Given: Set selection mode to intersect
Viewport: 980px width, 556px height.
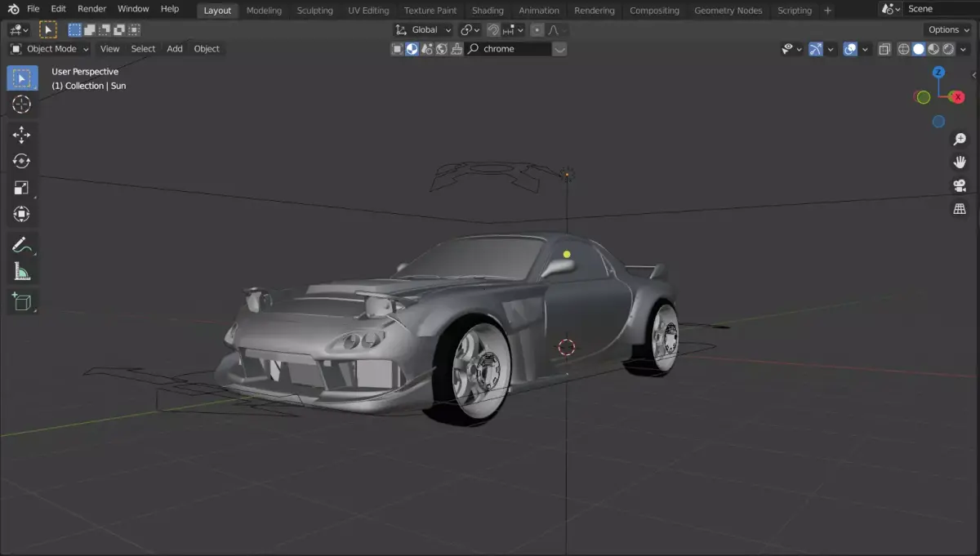Looking at the screenshot, I should click(x=134, y=29).
